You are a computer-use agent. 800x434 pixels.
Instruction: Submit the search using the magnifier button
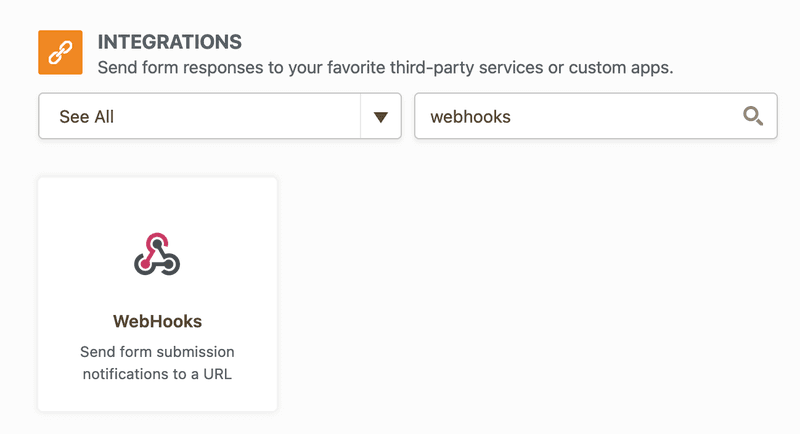[753, 116]
